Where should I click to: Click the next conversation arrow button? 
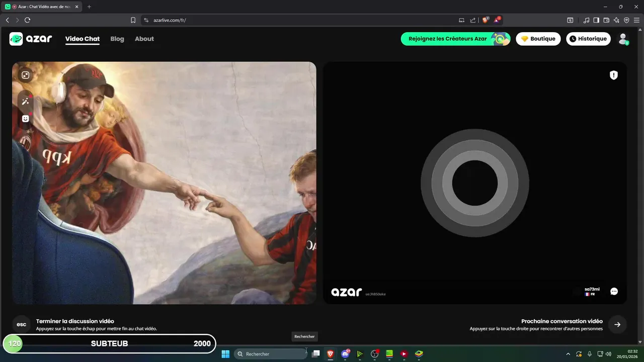pos(617,324)
